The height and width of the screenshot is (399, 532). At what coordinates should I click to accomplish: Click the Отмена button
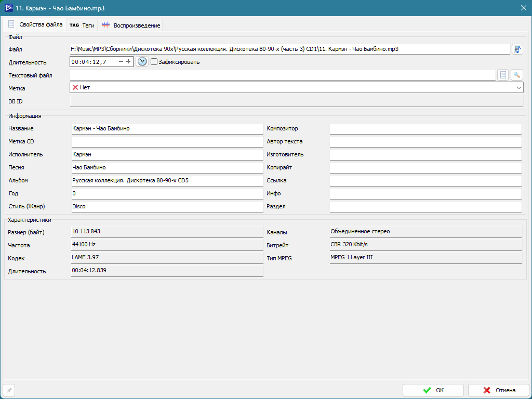pos(499,390)
